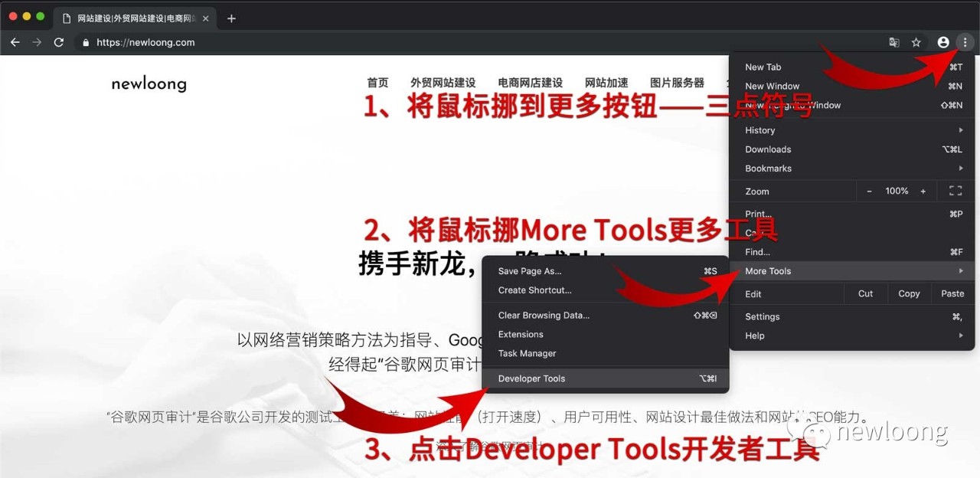Click the 首页 navigation link
This screenshot has width=980, height=478.
pos(377,82)
